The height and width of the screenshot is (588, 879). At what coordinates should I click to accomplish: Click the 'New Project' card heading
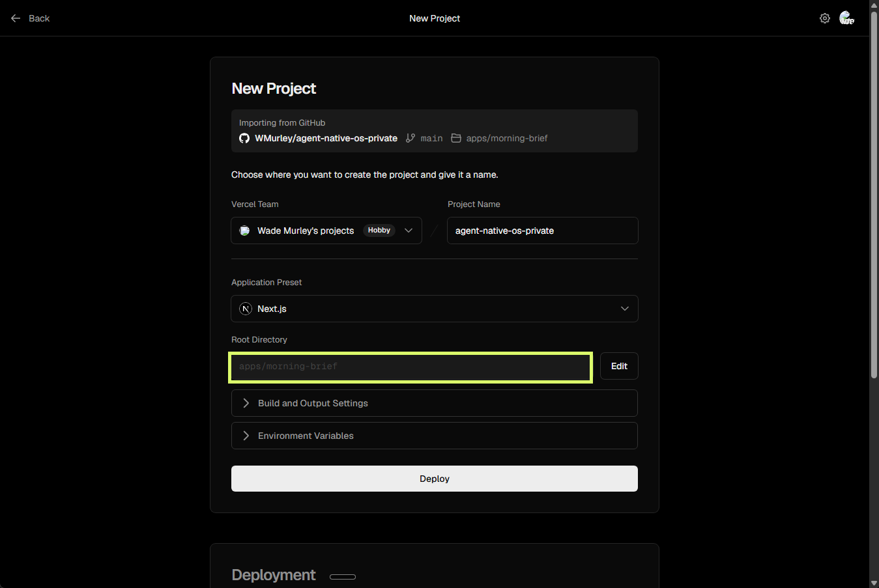(x=274, y=89)
